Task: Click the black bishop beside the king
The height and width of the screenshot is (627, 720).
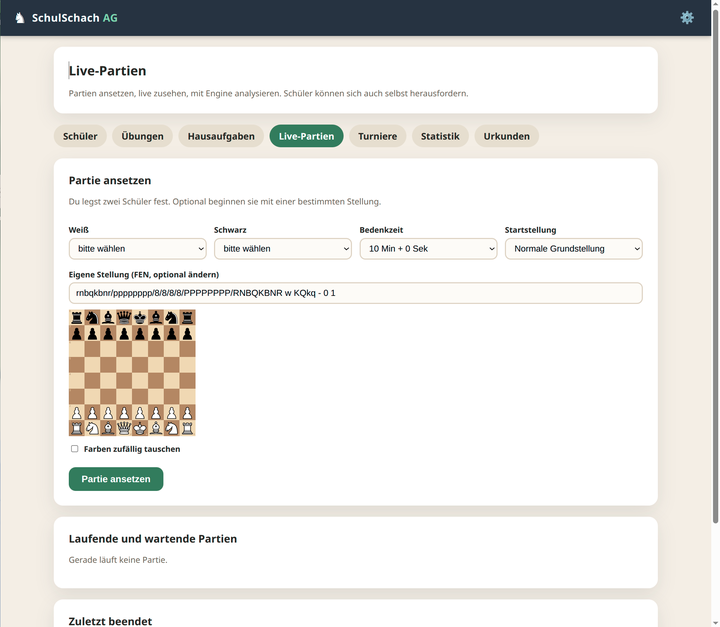Action: (156, 317)
